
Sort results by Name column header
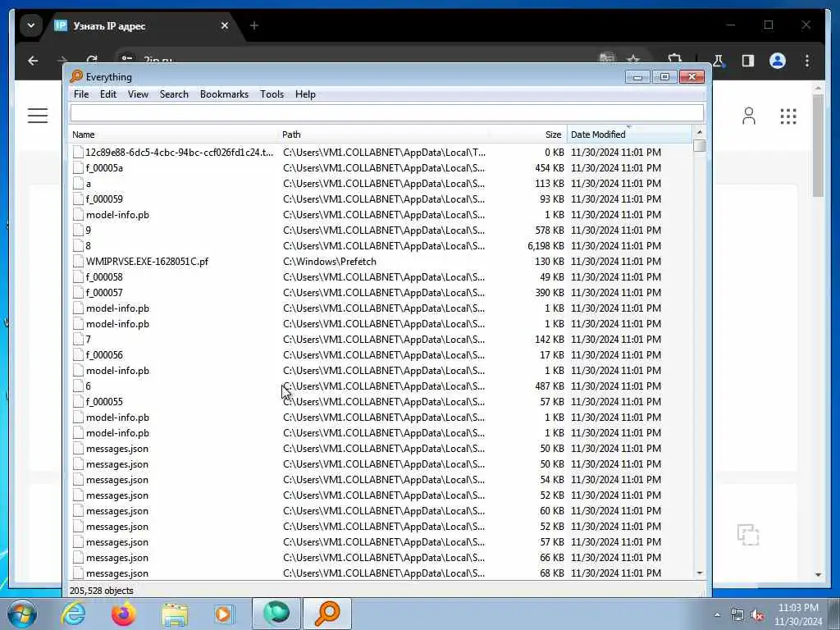point(175,135)
